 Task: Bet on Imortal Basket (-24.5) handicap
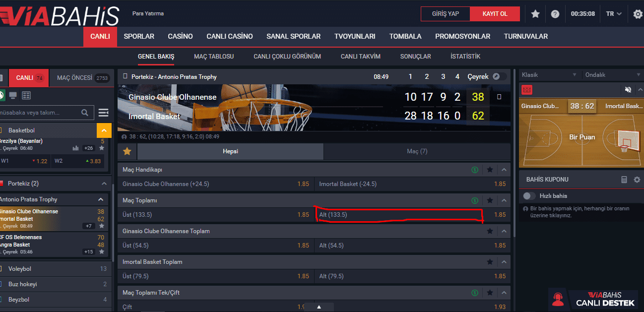coord(412,184)
